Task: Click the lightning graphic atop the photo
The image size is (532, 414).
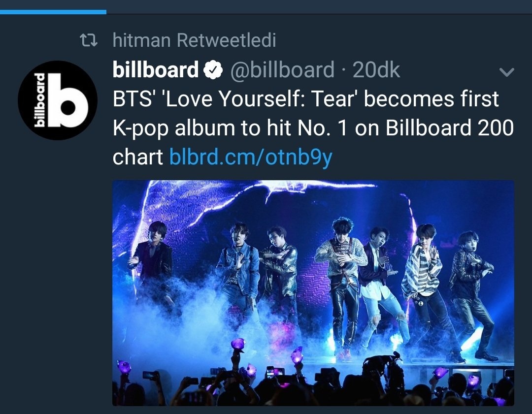Action: [276, 190]
